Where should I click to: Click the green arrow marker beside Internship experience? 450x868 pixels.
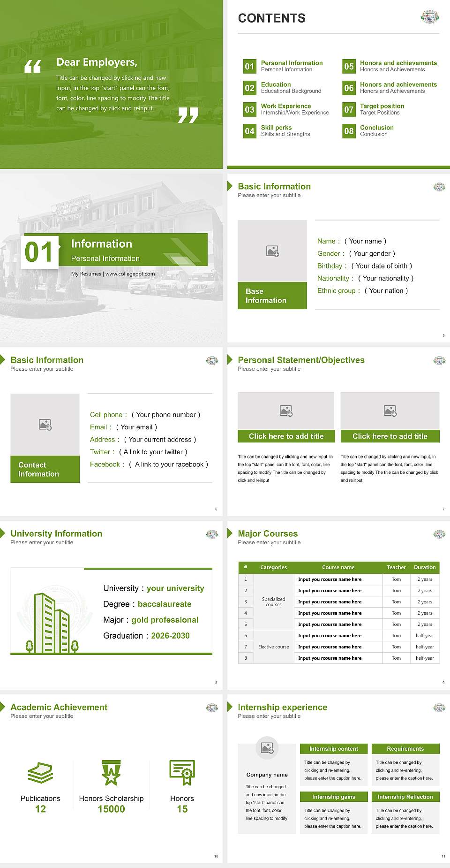(230, 707)
